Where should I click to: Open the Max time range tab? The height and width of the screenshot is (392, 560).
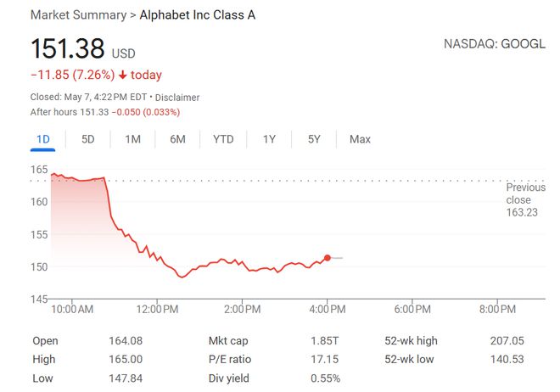(x=360, y=139)
